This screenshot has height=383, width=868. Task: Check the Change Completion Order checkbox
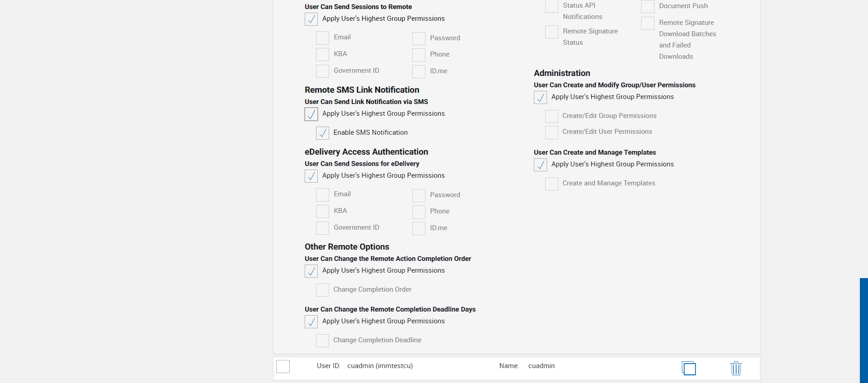pos(322,290)
